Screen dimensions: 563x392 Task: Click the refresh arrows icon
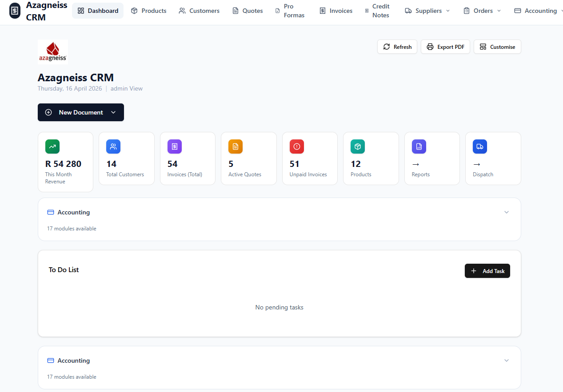pos(387,47)
